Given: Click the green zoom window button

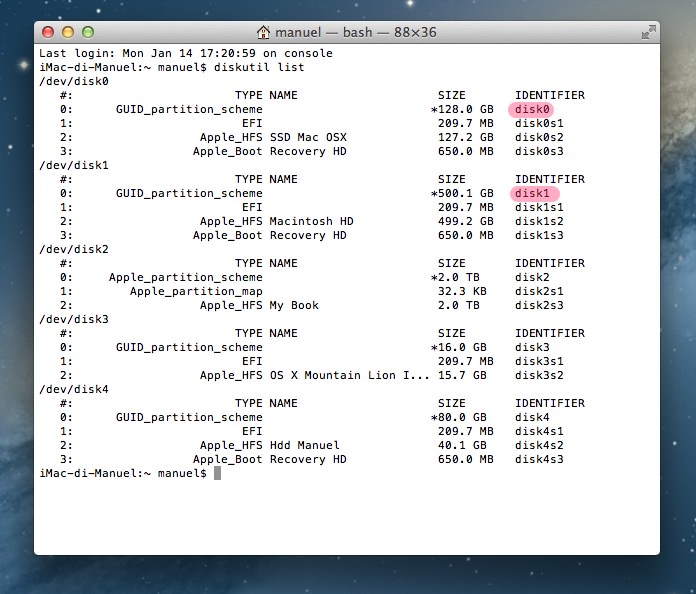Looking at the screenshot, I should coord(88,32).
